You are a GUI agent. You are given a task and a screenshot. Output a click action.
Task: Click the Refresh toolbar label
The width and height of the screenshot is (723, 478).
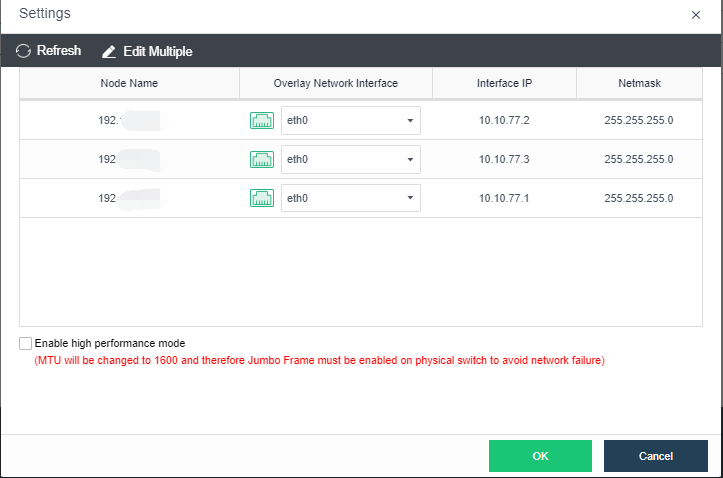coord(59,51)
